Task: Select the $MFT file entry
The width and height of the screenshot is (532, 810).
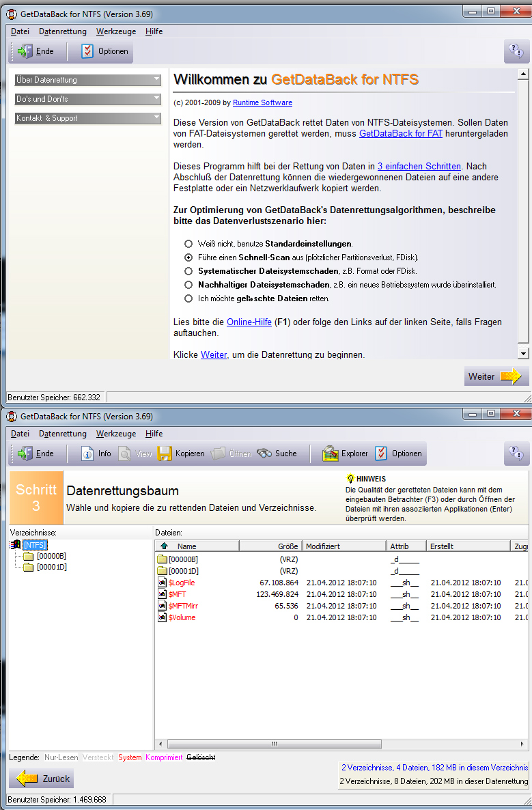Action: 177,594
